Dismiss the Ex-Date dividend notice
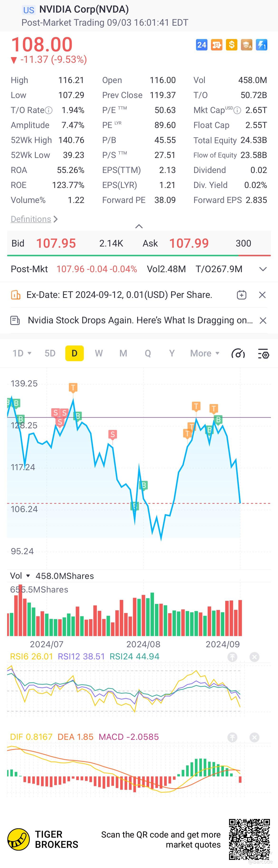This screenshot has height=868, width=278. (263, 295)
